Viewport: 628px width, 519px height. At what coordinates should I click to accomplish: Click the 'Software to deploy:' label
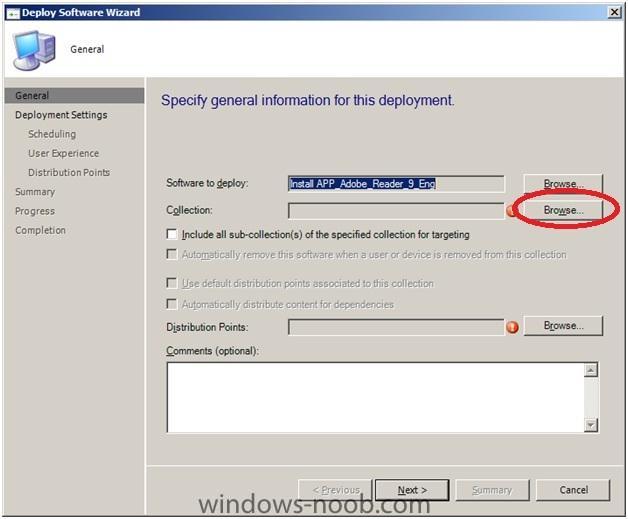pos(207,183)
